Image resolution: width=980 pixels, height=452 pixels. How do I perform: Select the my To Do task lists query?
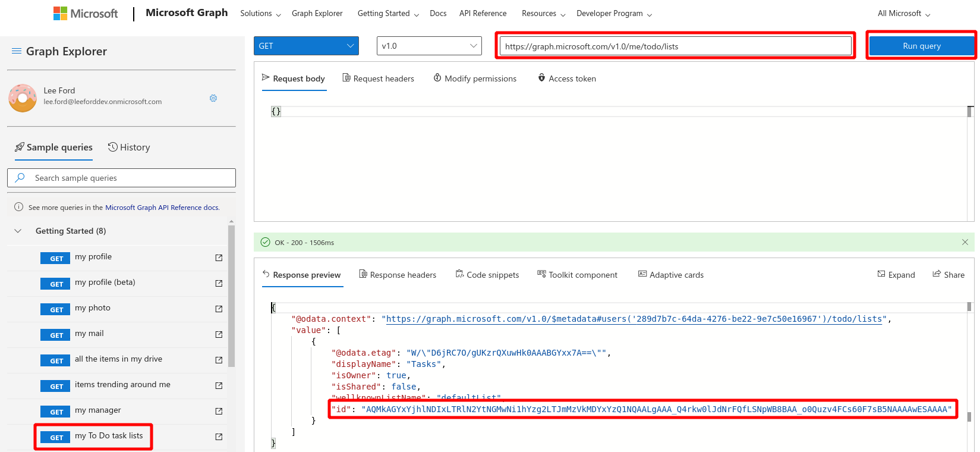click(109, 436)
